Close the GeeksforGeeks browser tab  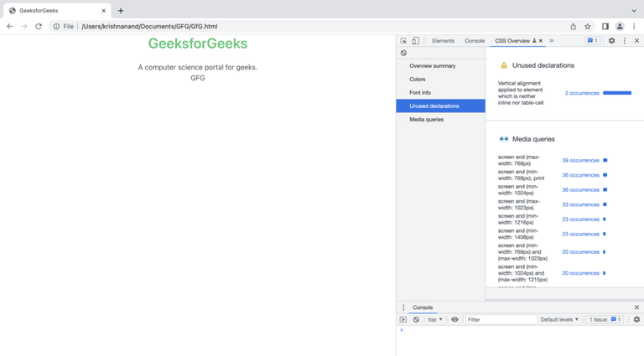pos(103,11)
